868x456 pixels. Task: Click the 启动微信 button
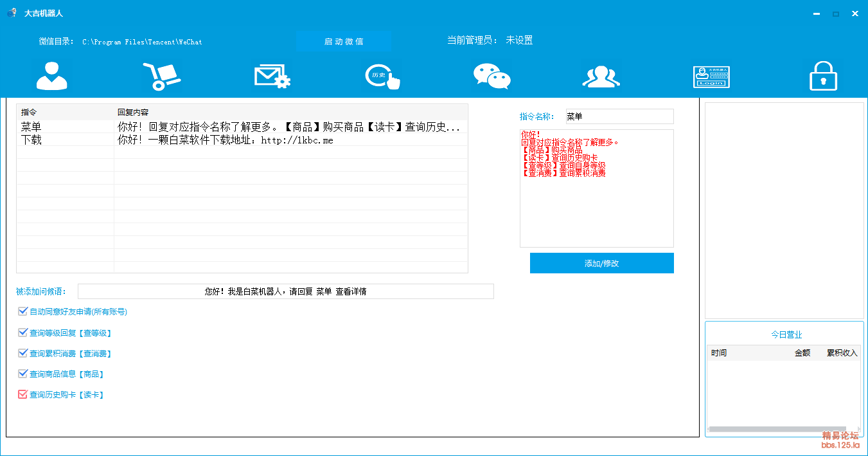point(344,41)
